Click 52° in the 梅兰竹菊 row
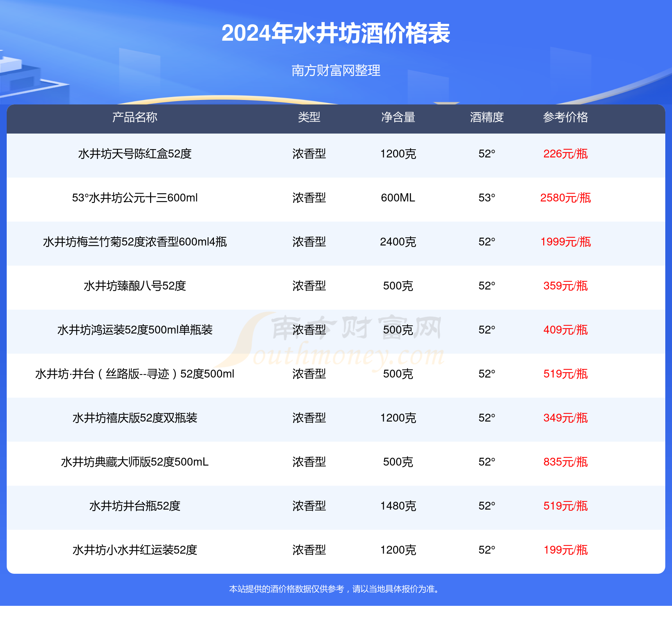Image resolution: width=672 pixels, height=623 pixels. click(487, 242)
